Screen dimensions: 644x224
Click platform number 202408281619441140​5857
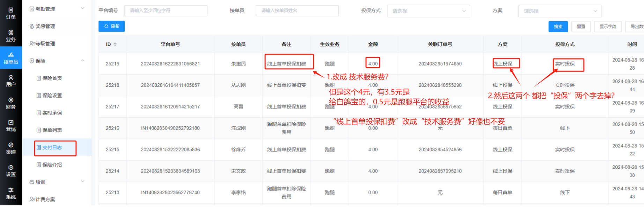tap(170, 85)
